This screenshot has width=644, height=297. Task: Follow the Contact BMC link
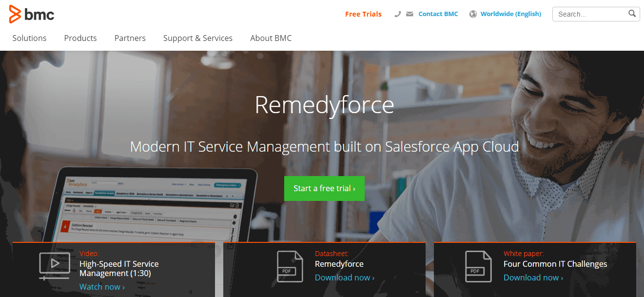[x=438, y=14]
